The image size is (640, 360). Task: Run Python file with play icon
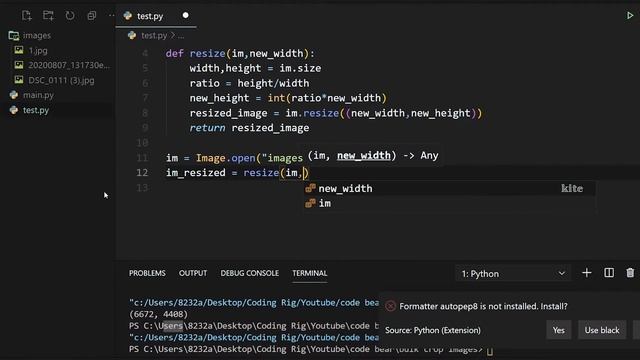(630, 16)
